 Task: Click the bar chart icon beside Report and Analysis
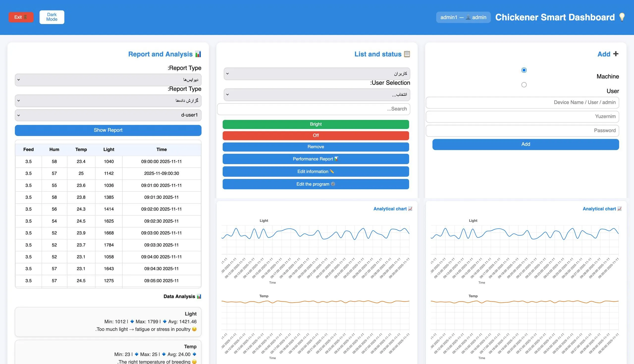[198, 54]
